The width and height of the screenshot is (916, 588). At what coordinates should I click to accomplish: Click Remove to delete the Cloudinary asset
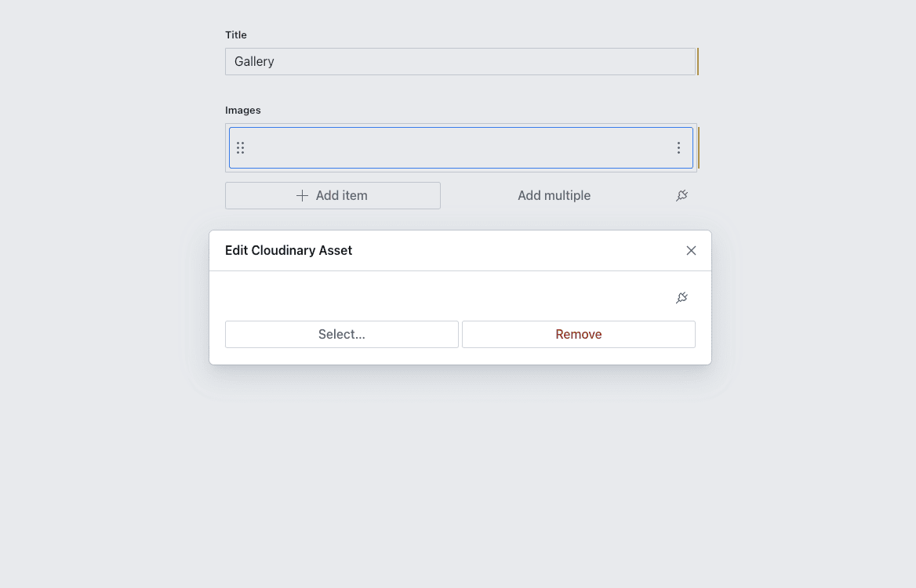578,334
